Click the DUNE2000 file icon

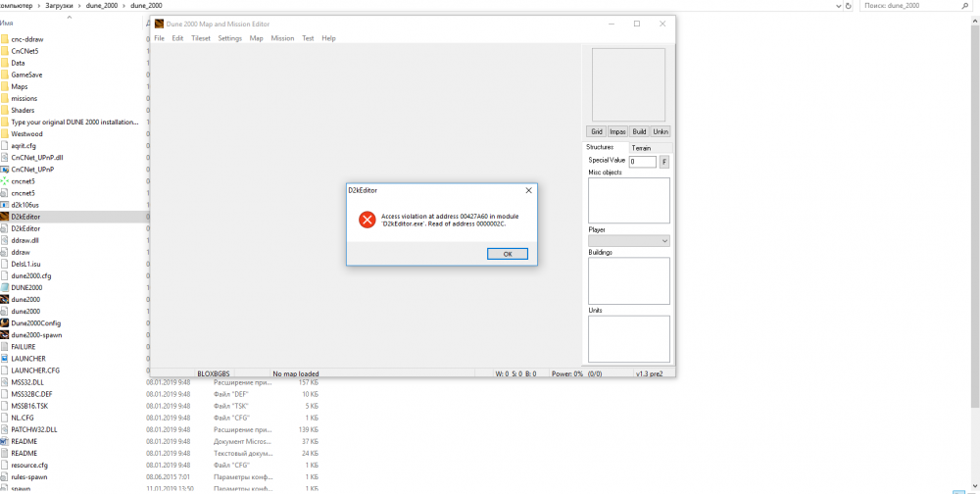(4, 287)
